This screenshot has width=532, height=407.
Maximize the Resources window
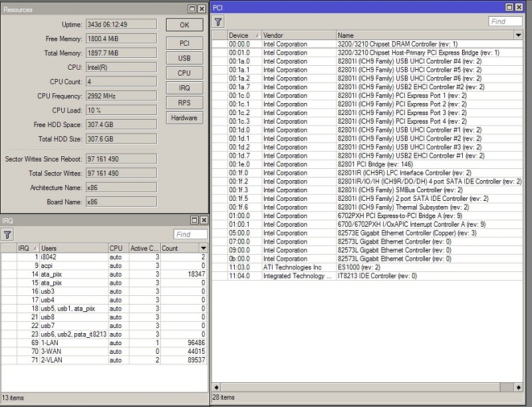(192, 9)
